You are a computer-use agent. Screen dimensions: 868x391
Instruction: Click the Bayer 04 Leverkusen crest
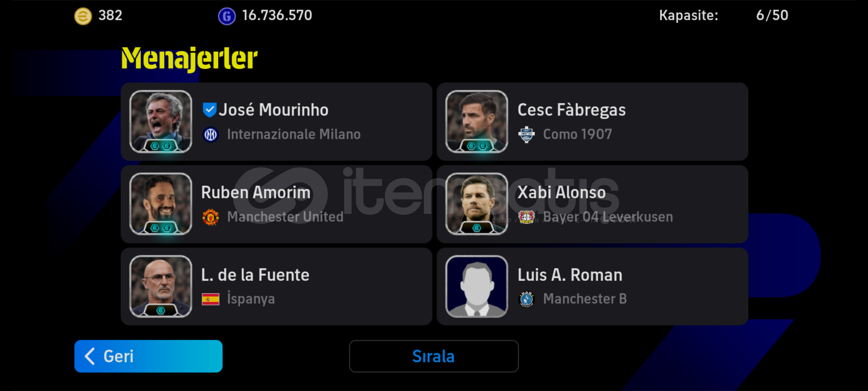(527, 217)
